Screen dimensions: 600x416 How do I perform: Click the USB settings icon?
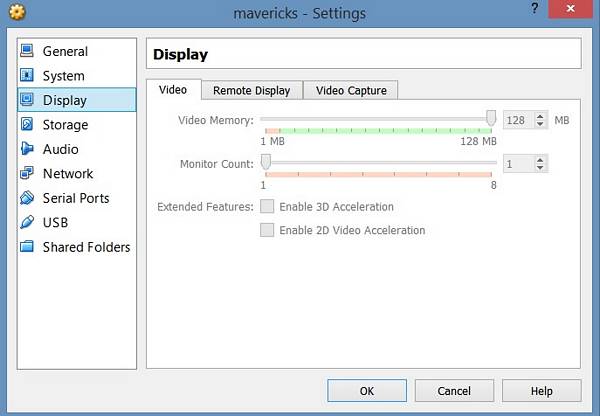(x=27, y=223)
